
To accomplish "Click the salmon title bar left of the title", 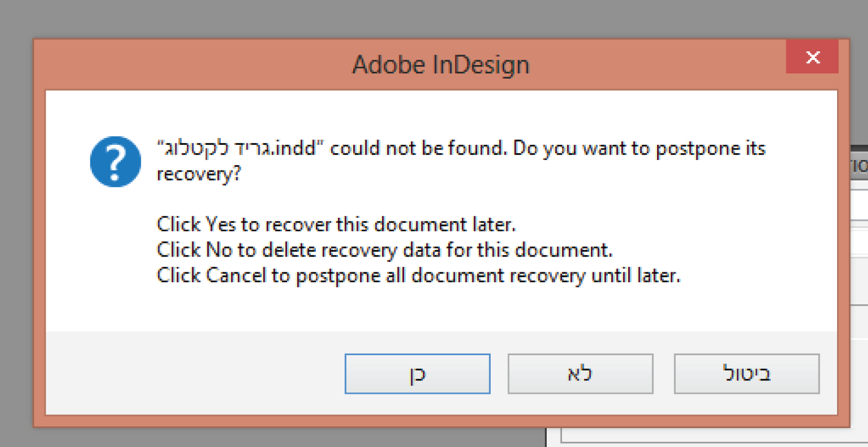I will click(194, 65).
